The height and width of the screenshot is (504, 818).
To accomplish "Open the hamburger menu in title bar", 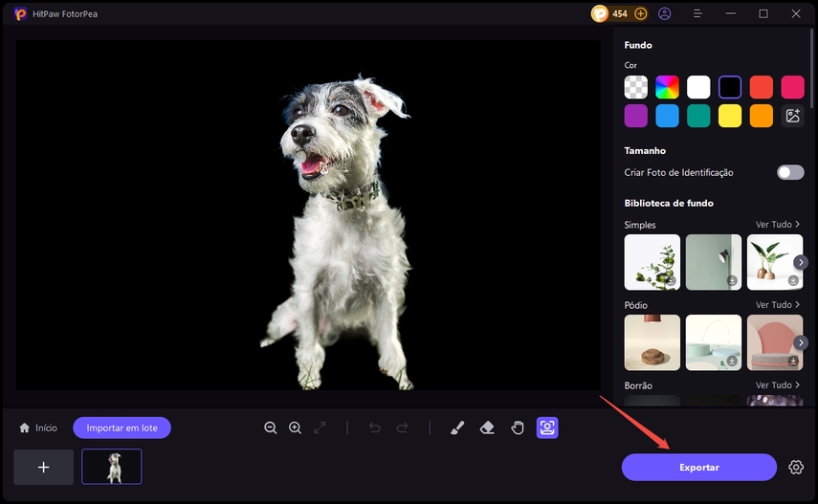I will click(x=697, y=13).
